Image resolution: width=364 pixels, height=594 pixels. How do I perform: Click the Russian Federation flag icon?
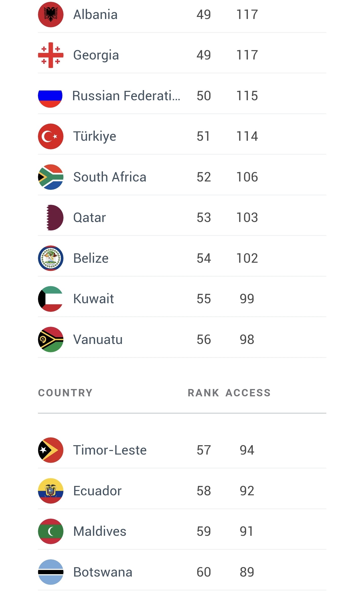[x=50, y=96]
